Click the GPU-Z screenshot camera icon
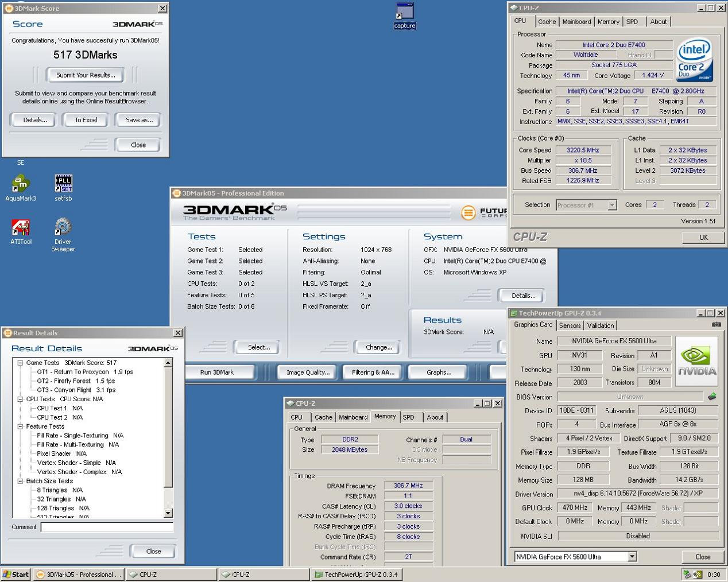The image size is (728, 582). 717,324
